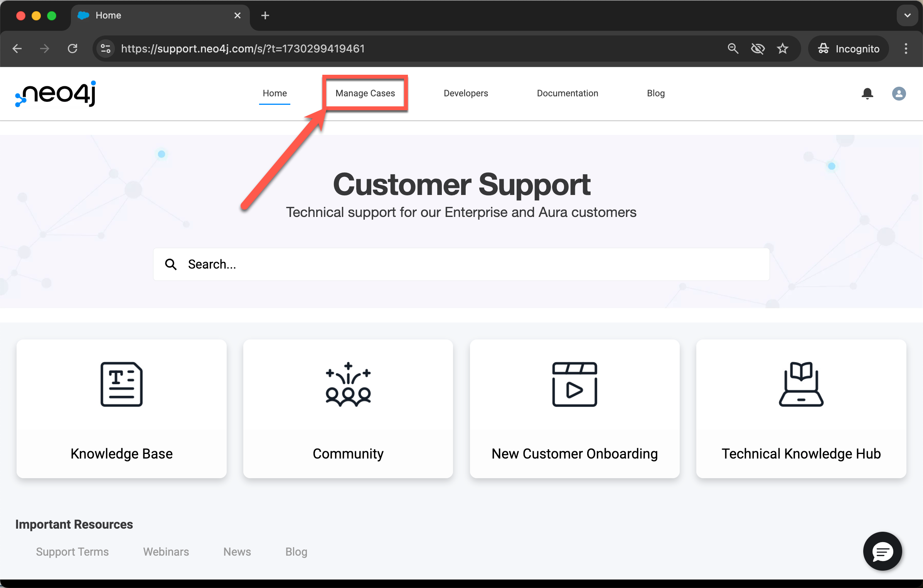
Task: Click the Technical Knowledge Hub laptop icon
Action: pos(801,384)
